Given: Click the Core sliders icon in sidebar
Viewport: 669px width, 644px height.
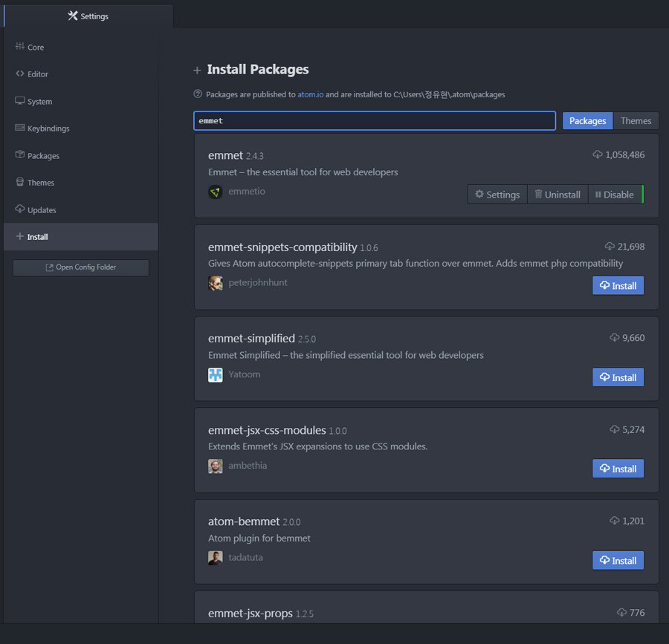Looking at the screenshot, I should (x=19, y=46).
